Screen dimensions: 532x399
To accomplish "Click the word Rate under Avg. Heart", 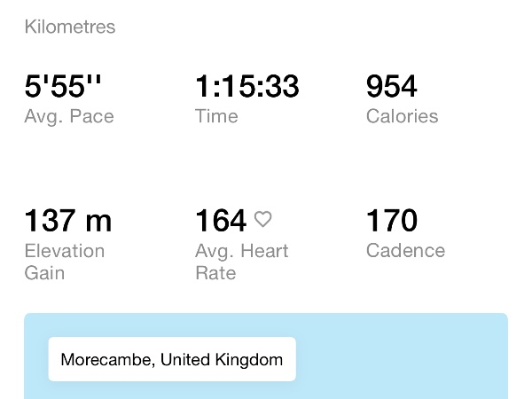I will pyautogui.click(x=215, y=273).
